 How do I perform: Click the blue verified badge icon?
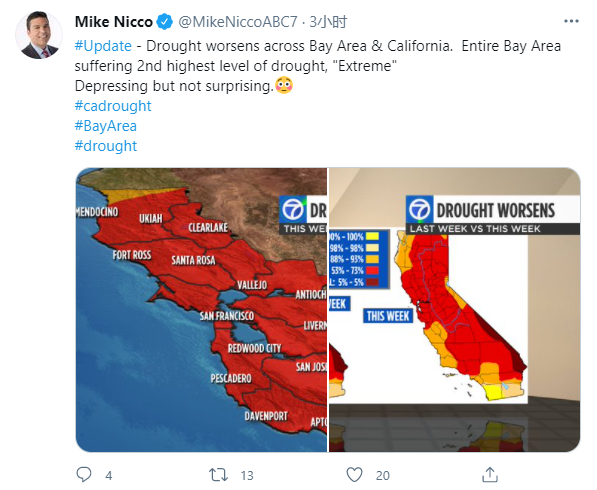(164, 22)
